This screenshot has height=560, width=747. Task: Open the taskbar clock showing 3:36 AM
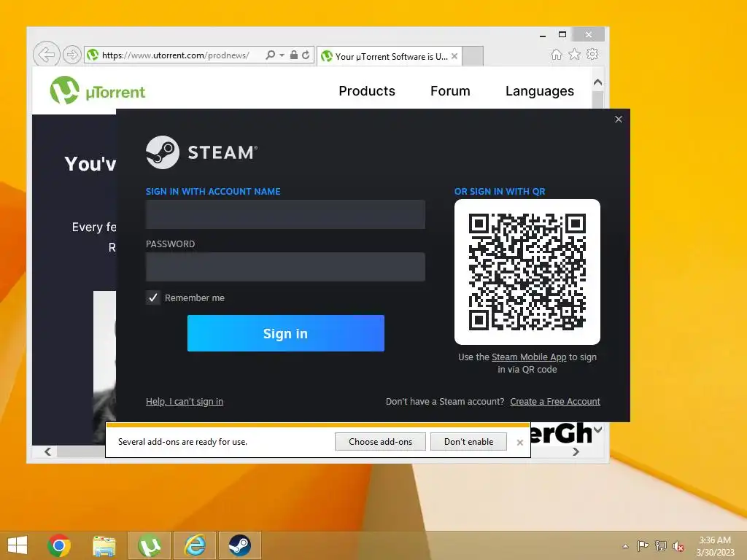pos(715,546)
